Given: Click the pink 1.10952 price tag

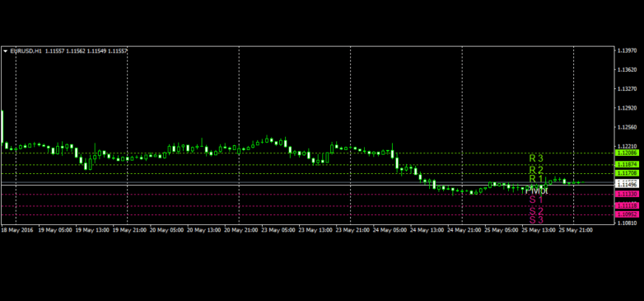Looking at the screenshot, I should coord(628,214).
